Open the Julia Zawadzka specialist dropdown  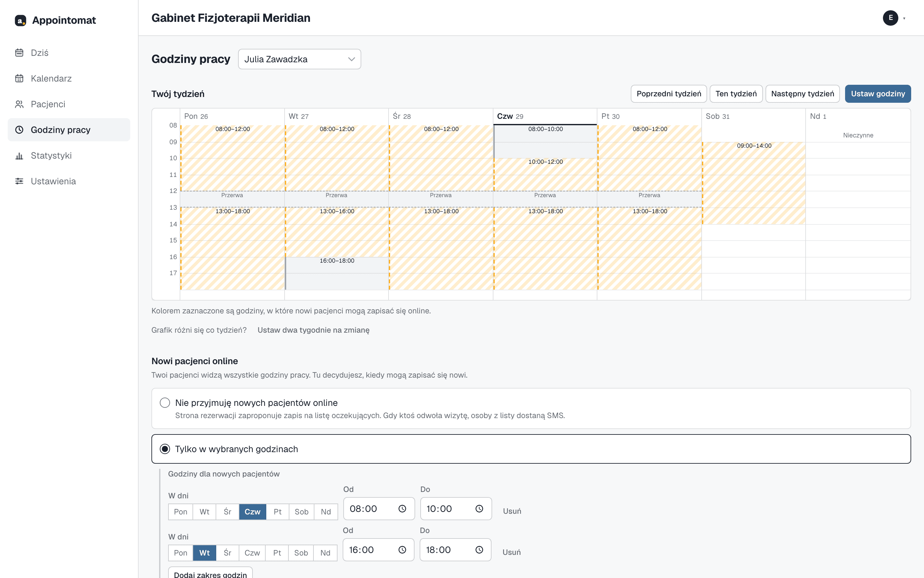pos(299,59)
